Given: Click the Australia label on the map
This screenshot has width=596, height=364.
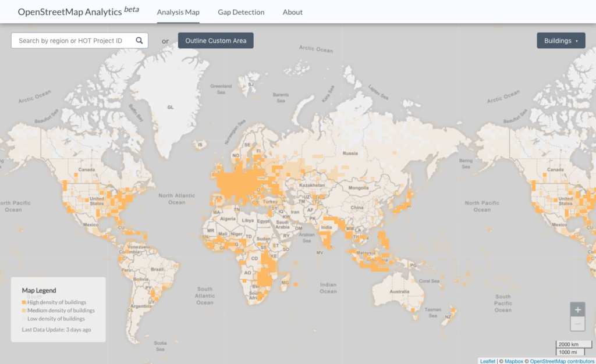Looking at the screenshot, I should click(399, 291).
